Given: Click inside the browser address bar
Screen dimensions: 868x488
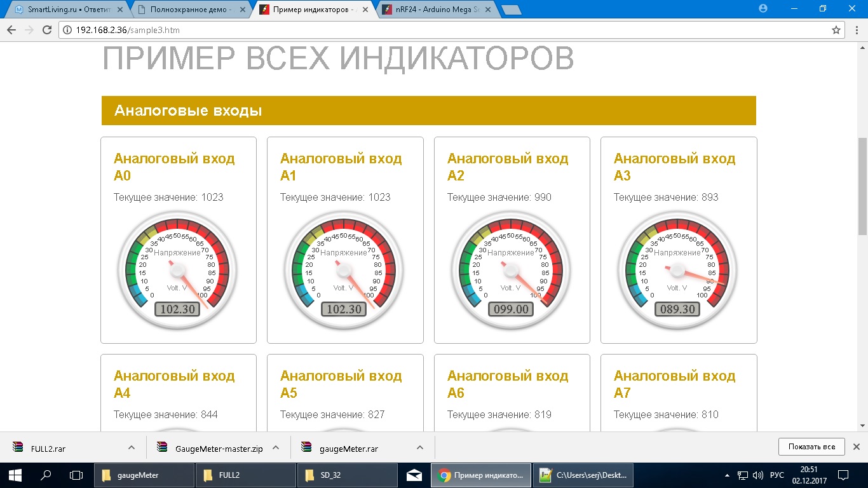Looking at the screenshot, I should click(254, 29).
